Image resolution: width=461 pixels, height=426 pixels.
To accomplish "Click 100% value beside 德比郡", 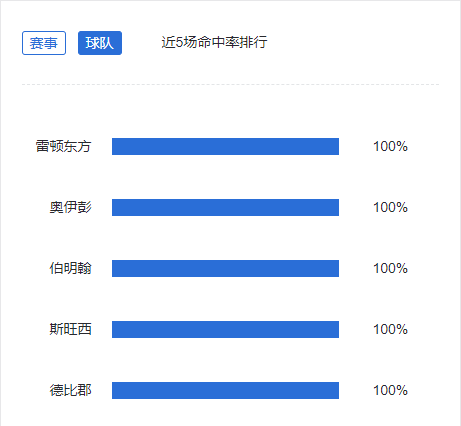I will [390, 390].
